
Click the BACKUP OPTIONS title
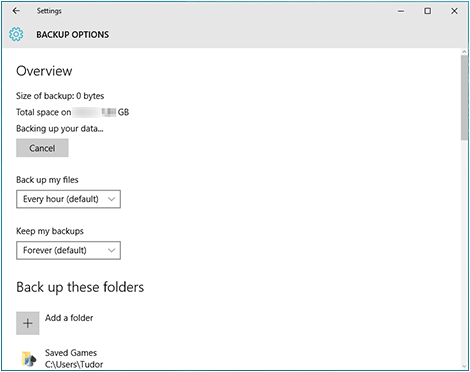[73, 35]
